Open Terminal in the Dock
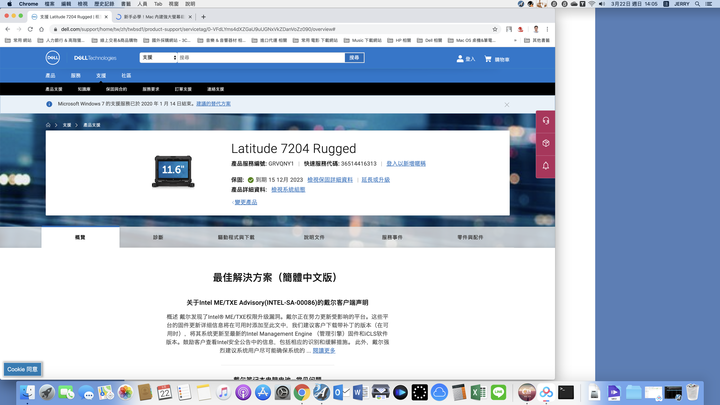720x405 pixels. pos(566,393)
